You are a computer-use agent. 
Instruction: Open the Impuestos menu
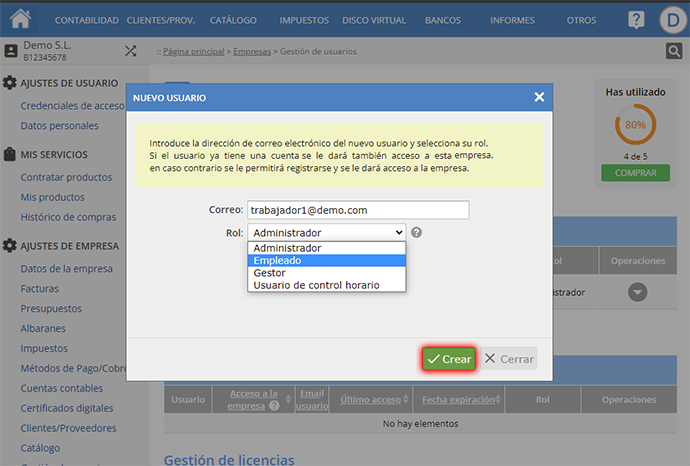(x=304, y=20)
